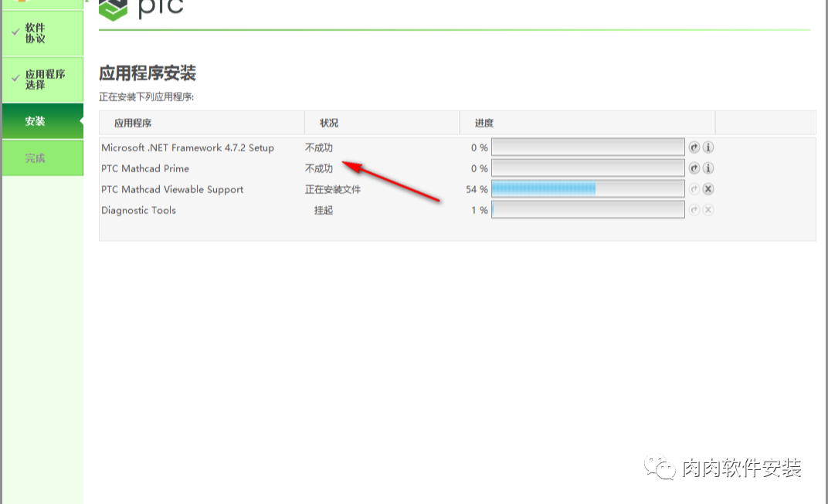Click 正在安装下列应用程序 subtitle
The width and height of the screenshot is (828, 504).
point(146,97)
